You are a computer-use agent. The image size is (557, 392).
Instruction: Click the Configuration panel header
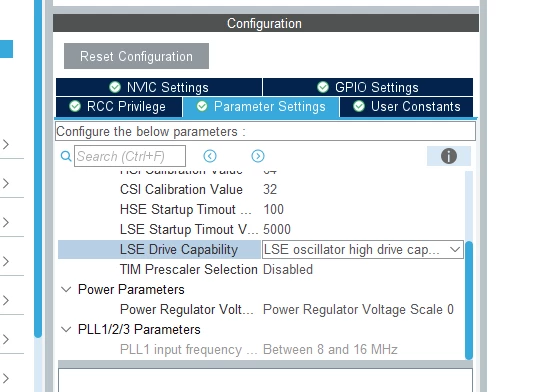266,23
